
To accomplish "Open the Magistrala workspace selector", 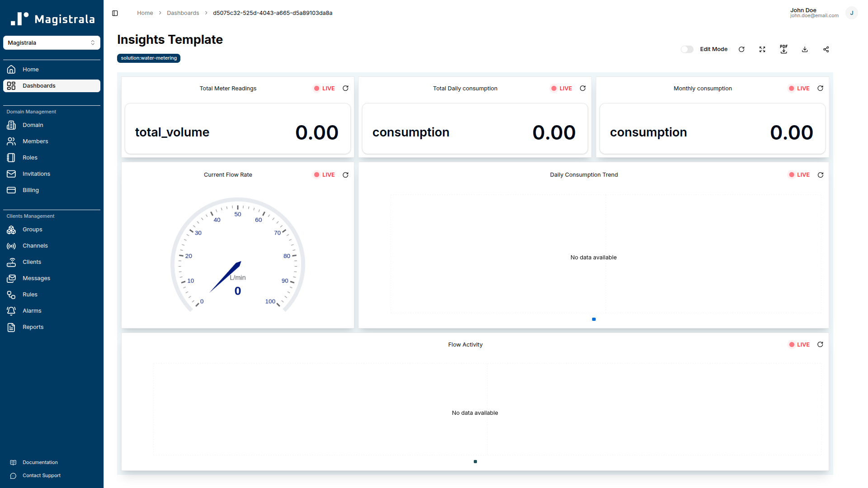I will 52,42.
